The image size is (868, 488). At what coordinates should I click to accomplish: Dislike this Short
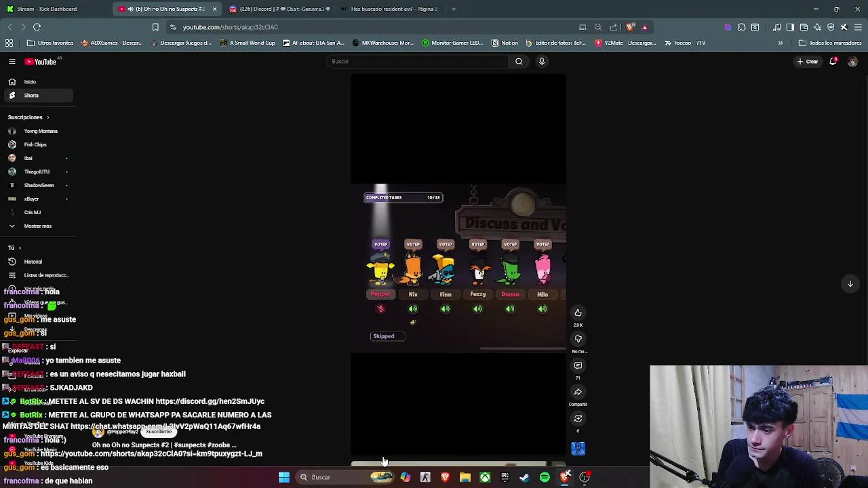pos(578,339)
